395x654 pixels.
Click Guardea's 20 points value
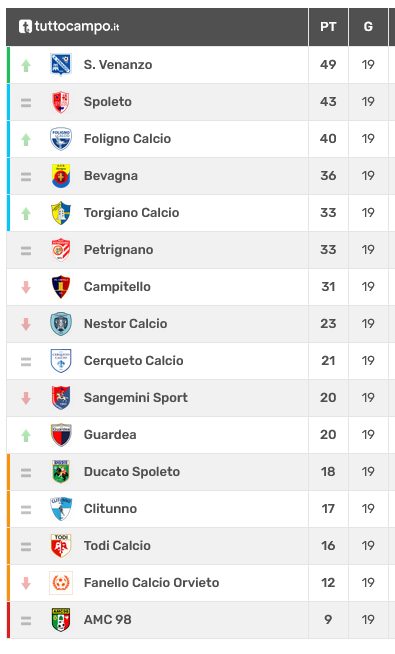pos(328,435)
